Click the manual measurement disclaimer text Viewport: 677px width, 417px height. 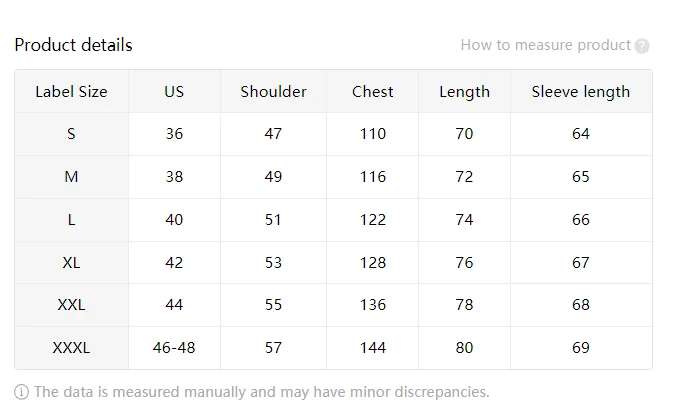(261, 392)
